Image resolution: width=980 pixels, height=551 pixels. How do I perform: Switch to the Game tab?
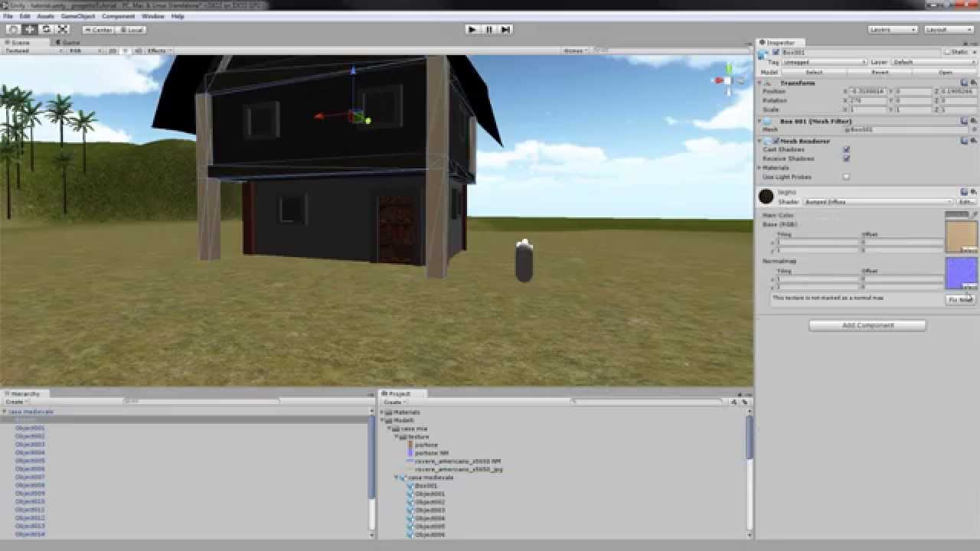(x=67, y=42)
